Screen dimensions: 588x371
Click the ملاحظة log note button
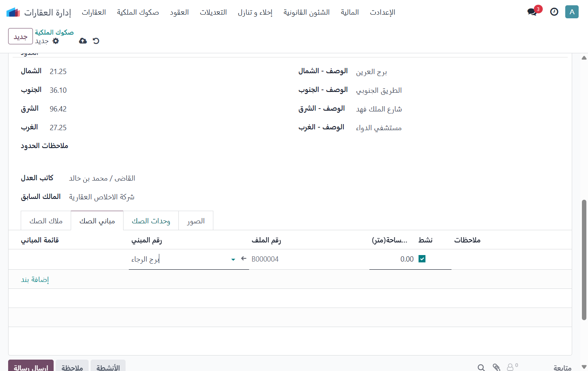coord(72,366)
